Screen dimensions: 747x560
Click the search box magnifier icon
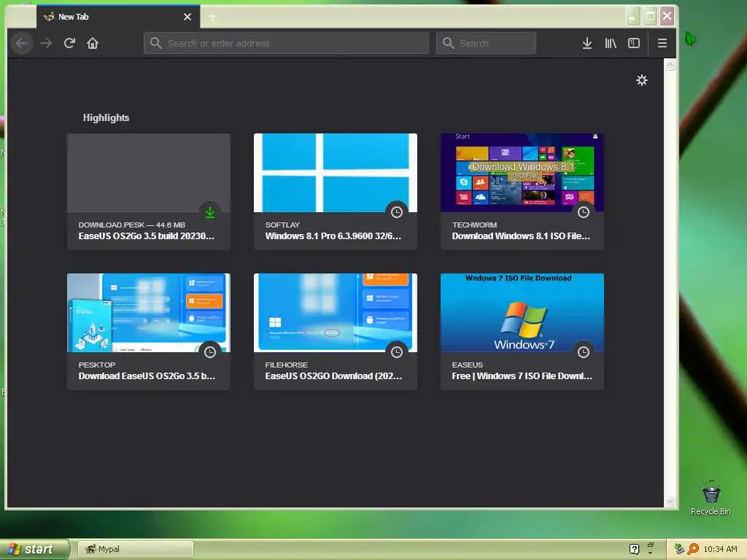click(448, 43)
